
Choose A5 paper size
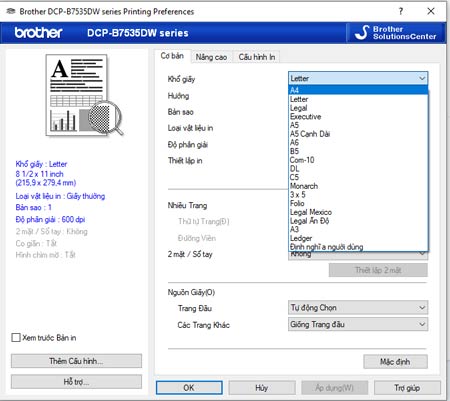[x=358, y=125]
